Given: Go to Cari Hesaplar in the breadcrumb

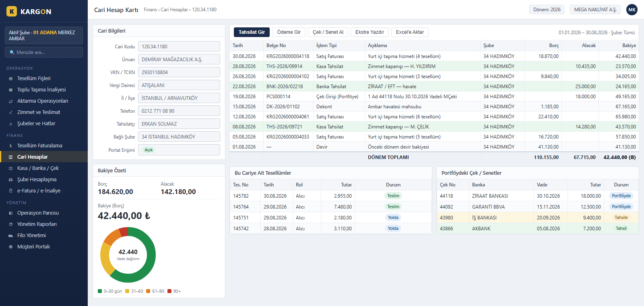Looking at the screenshot, I should click(x=174, y=10).
